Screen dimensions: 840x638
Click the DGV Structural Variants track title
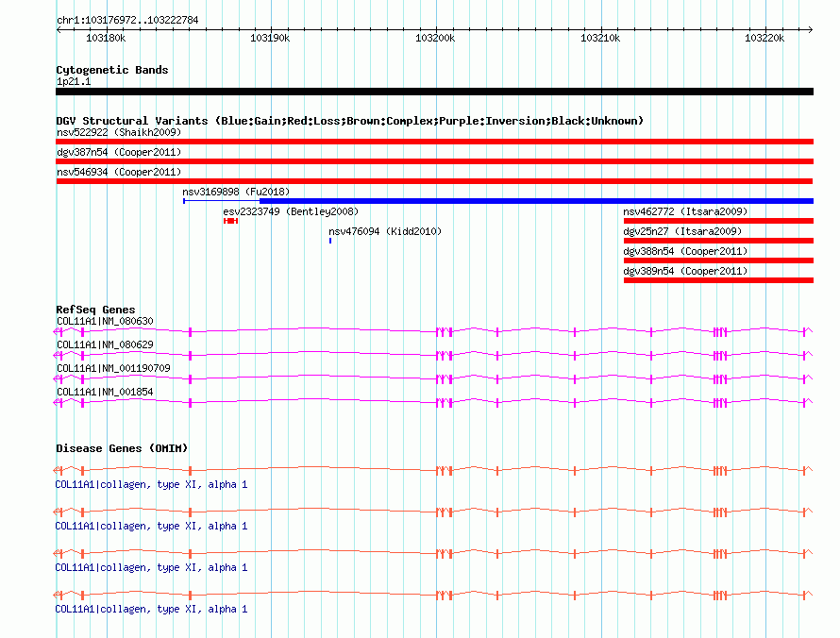coord(350,121)
